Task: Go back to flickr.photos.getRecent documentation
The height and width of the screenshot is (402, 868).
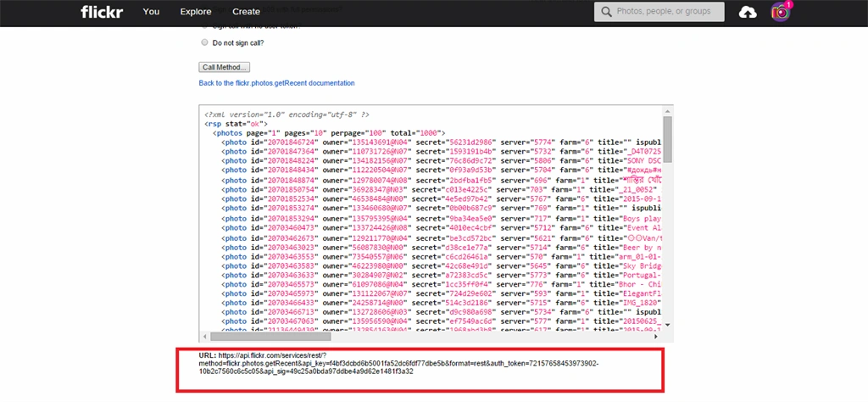Action: click(277, 83)
